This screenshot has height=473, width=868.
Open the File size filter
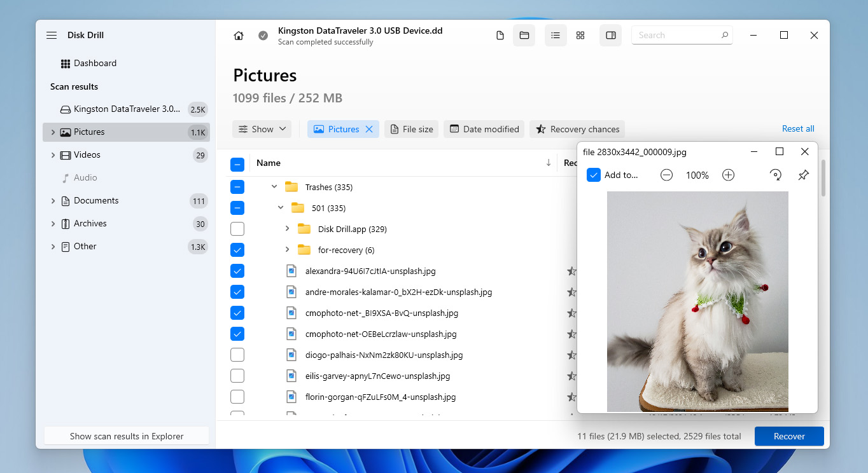411,129
